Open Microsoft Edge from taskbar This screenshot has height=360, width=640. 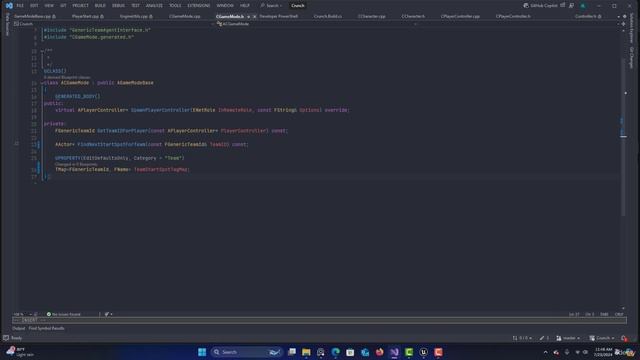point(336,352)
